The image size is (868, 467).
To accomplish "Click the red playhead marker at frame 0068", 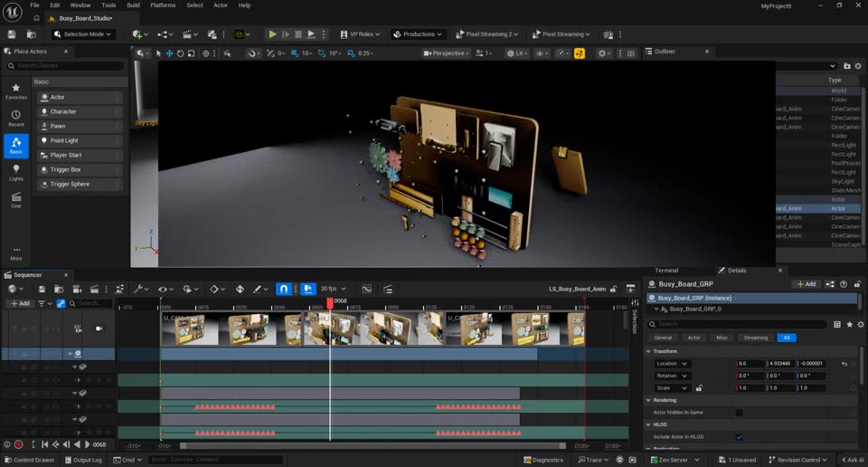I will pos(330,303).
